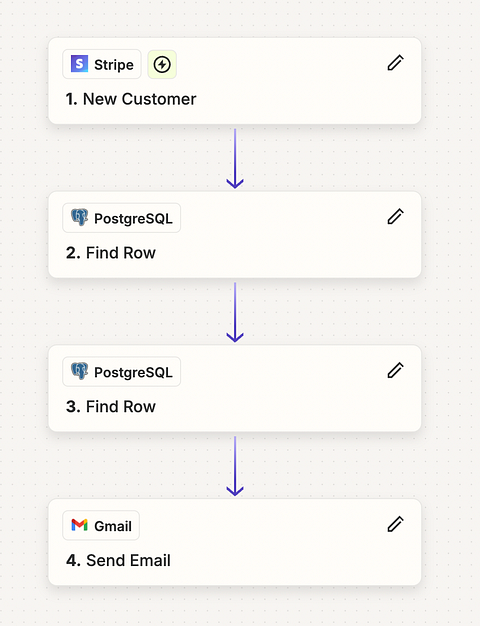
Task: Open the "1. New Customer" step title
Action: pyautogui.click(x=131, y=99)
